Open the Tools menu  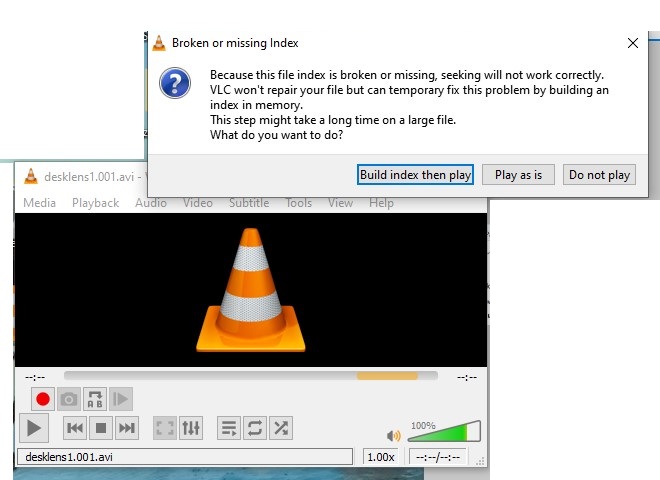(x=298, y=203)
